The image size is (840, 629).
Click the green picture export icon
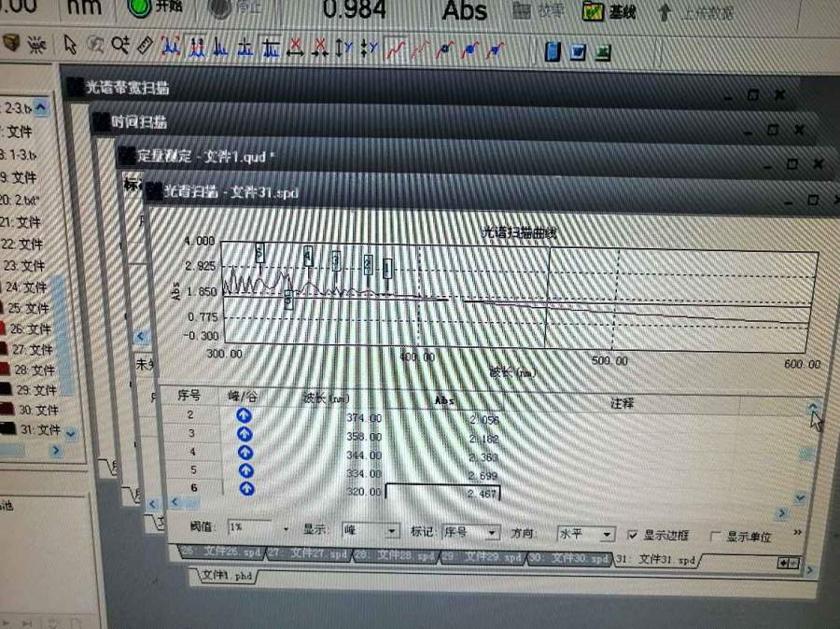(603, 53)
